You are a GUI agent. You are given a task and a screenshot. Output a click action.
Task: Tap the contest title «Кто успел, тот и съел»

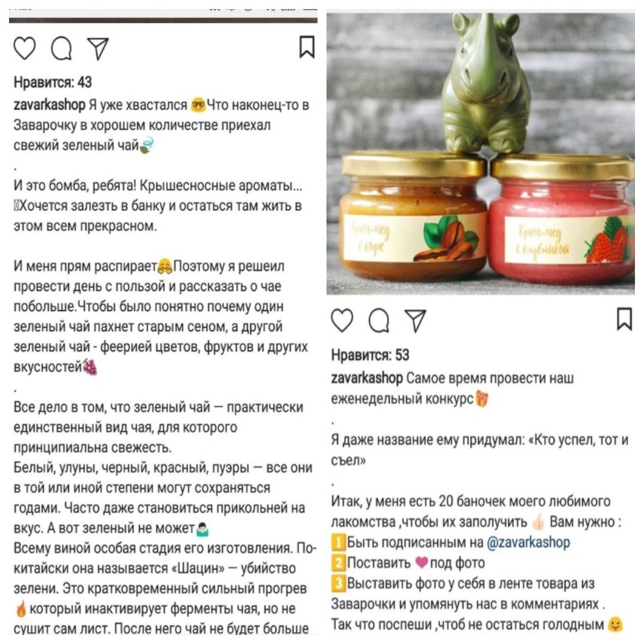(480, 450)
